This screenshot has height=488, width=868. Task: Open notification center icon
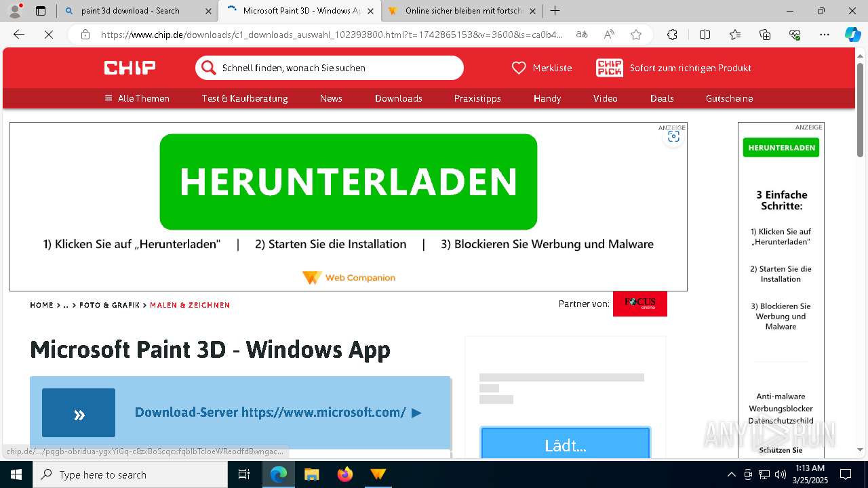(x=846, y=474)
